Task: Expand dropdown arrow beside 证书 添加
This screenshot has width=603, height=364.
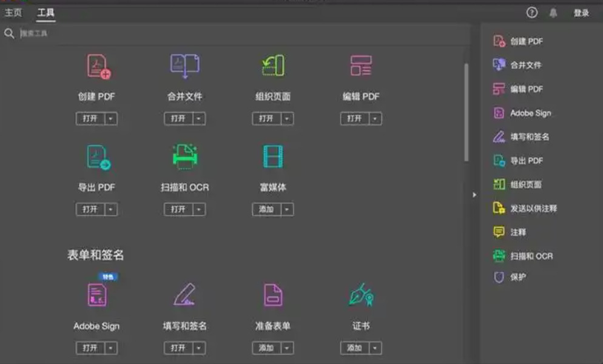Action: (x=375, y=348)
